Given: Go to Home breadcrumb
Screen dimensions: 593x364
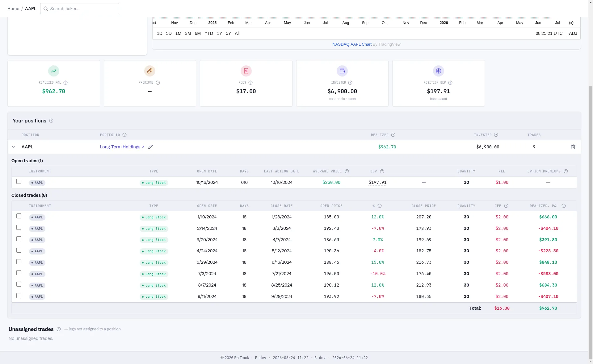Looking at the screenshot, I should [x=13, y=9].
